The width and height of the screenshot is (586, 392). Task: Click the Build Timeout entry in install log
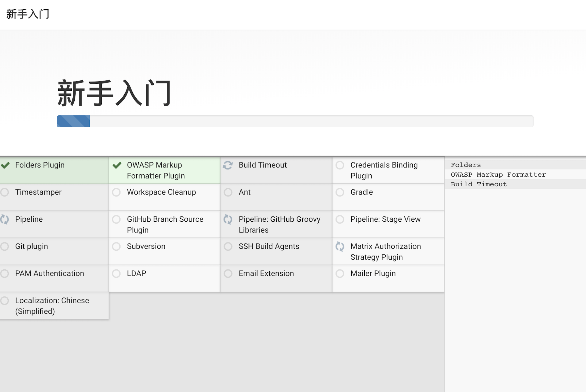[479, 184]
